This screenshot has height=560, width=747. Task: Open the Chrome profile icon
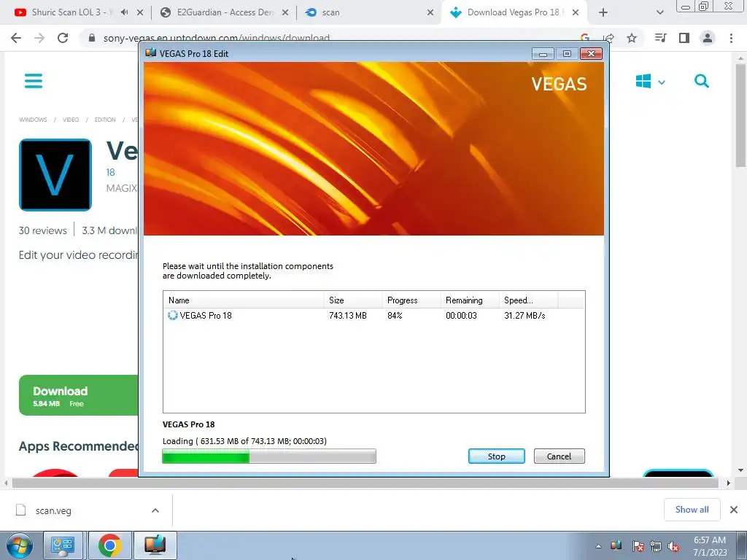(x=708, y=38)
